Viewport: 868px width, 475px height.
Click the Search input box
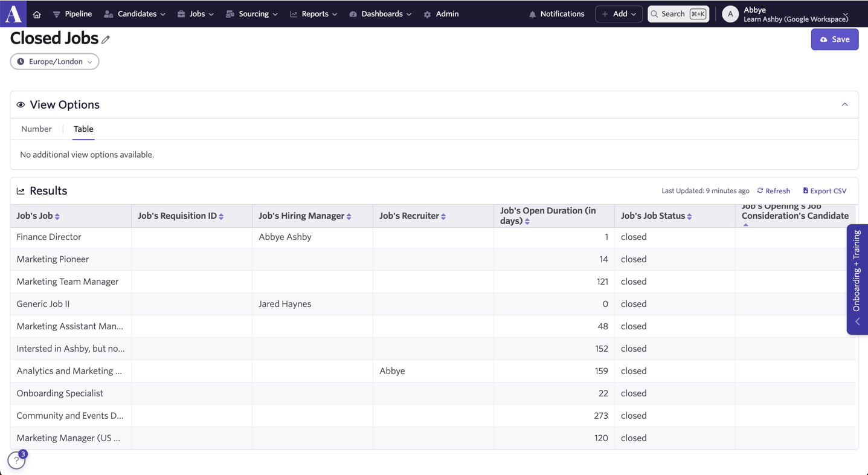(678, 14)
